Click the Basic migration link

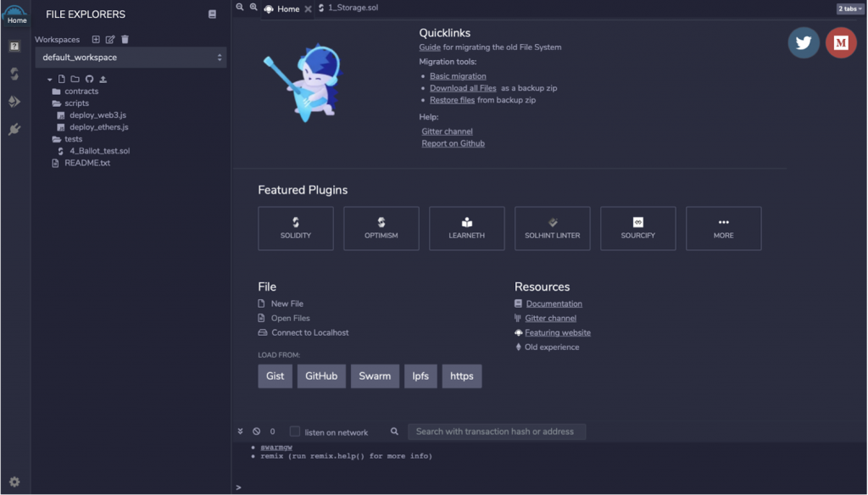458,76
